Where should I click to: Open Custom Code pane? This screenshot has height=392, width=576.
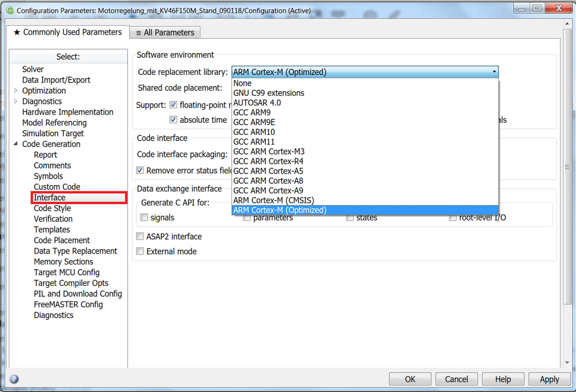click(x=57, y=187)
